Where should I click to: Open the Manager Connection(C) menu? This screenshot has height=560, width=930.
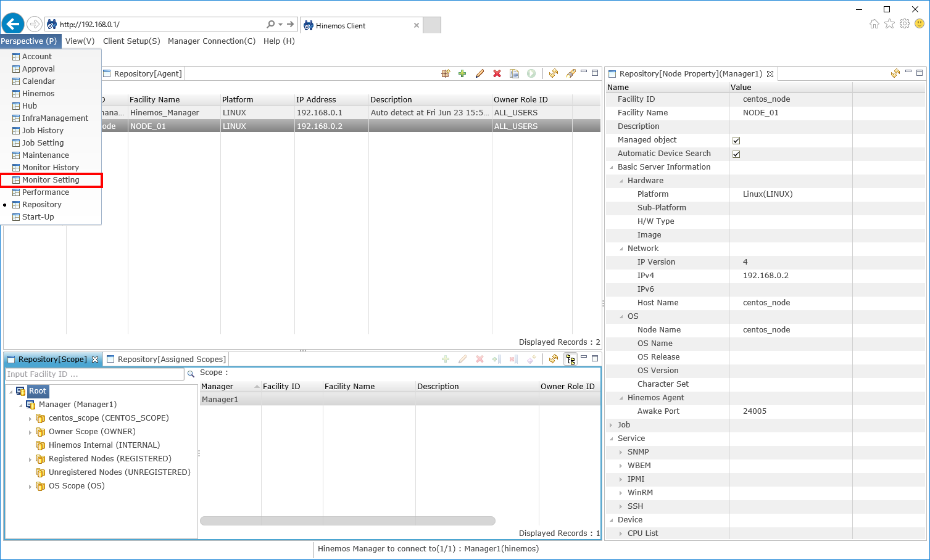click(212, 41)
